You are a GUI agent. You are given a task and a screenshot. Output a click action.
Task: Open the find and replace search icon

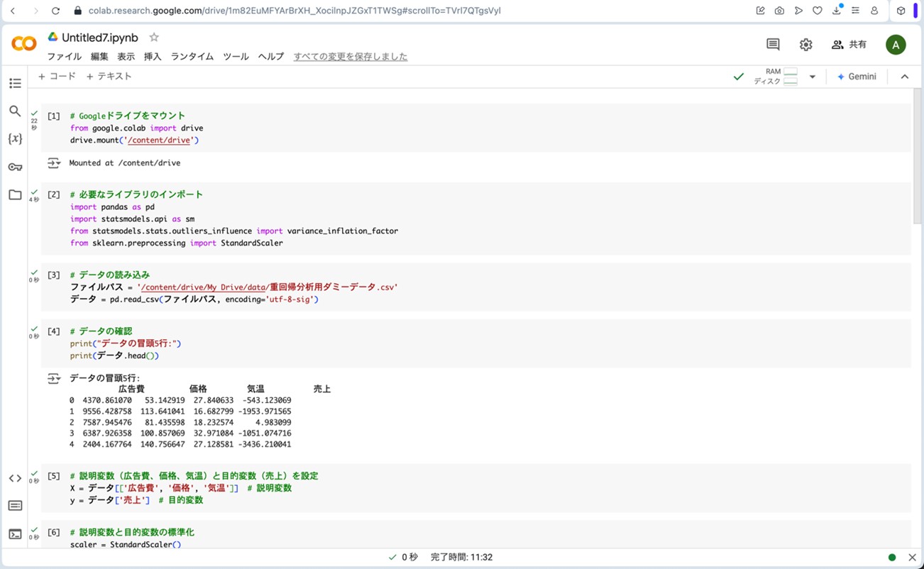click(15, 111)
